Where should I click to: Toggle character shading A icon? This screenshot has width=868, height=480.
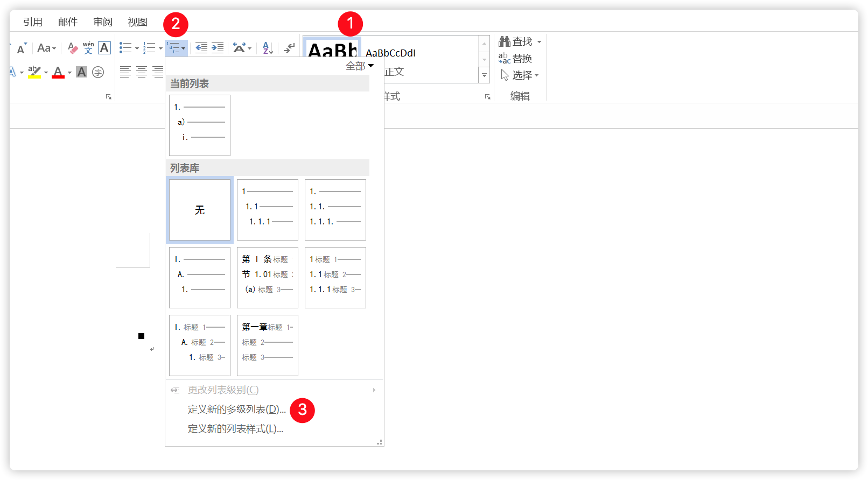(x=81, y=72)
